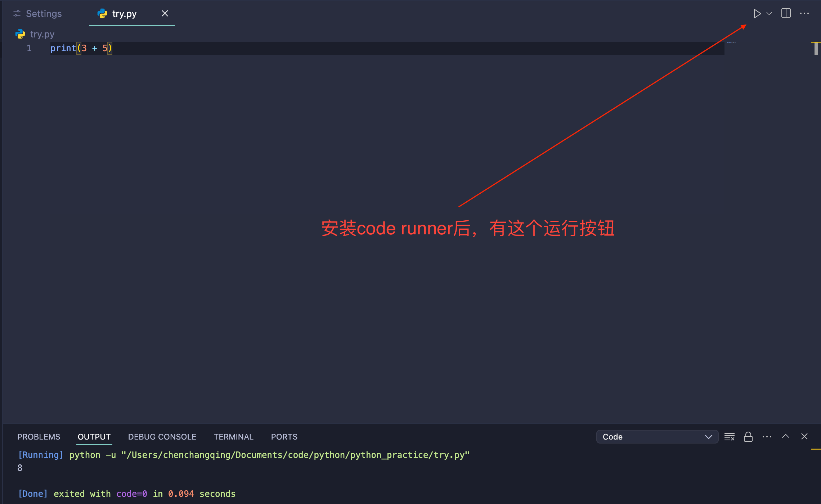Click the Split Editor icon
This screenshot has height=504, width=821.
coord(786,13)
